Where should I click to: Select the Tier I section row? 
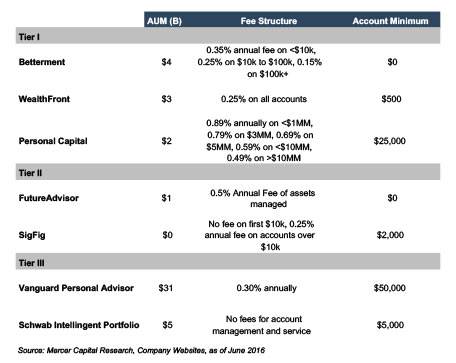[x=228, y=36]
